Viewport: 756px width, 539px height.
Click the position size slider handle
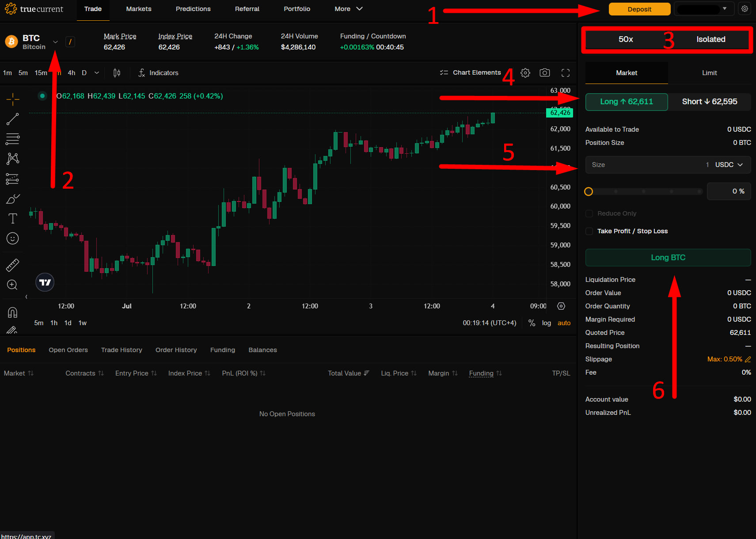coord(589,191)
